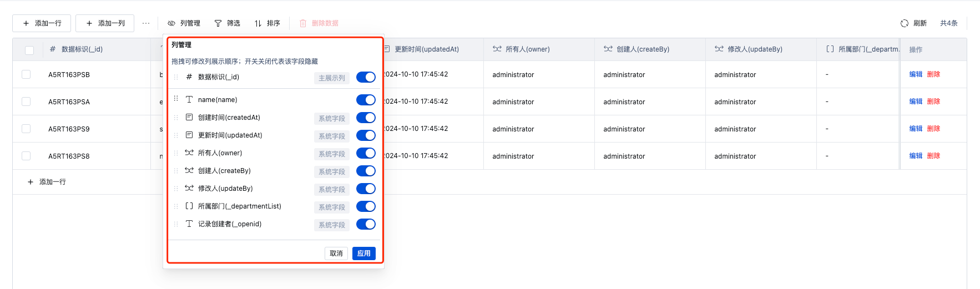The width and height of the screenshot is (980, 289).
Task: Disable the 创建时间(createdAt) column toggle
Action: [366, 118]
